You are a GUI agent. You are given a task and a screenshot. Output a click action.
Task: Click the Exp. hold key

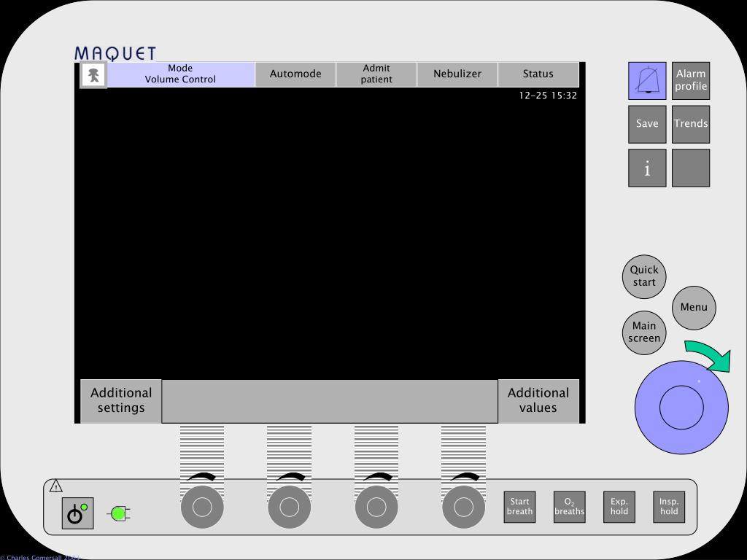[x=619, y=507]
